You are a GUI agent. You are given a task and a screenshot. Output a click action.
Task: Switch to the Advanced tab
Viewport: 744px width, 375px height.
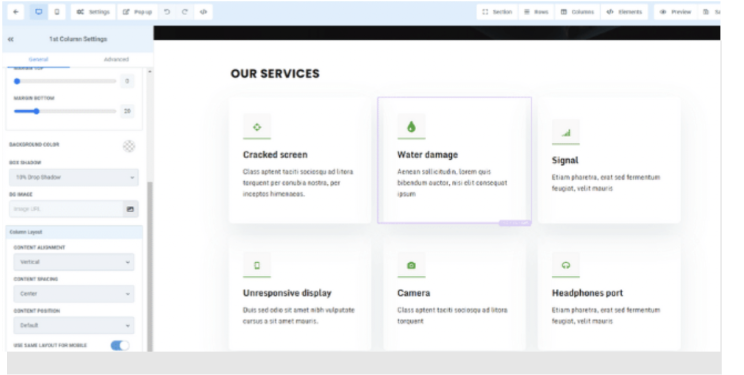116,59
